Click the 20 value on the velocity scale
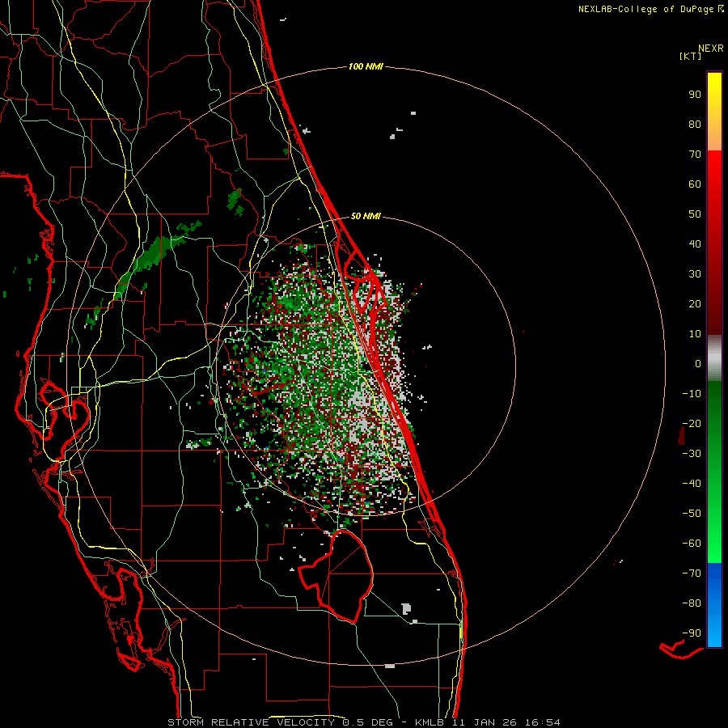The image size is (728, 728). [x=695, y=304]
